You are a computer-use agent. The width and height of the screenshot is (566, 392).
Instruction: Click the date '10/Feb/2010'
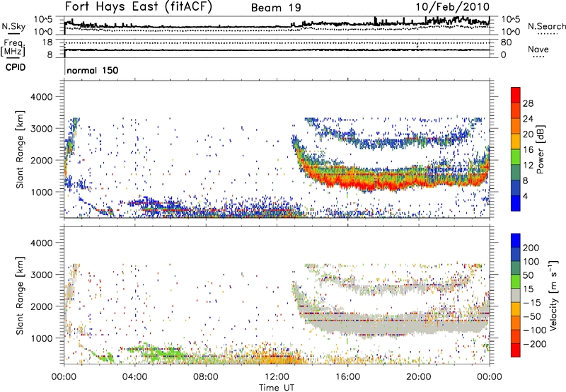click(x=453, y=7)
